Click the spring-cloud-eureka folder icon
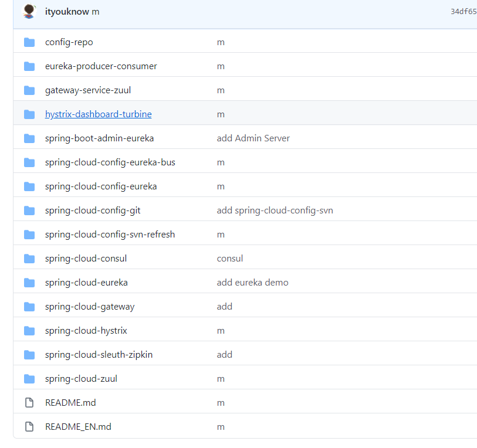The image size is (477, 448). [x=29, y=283]
